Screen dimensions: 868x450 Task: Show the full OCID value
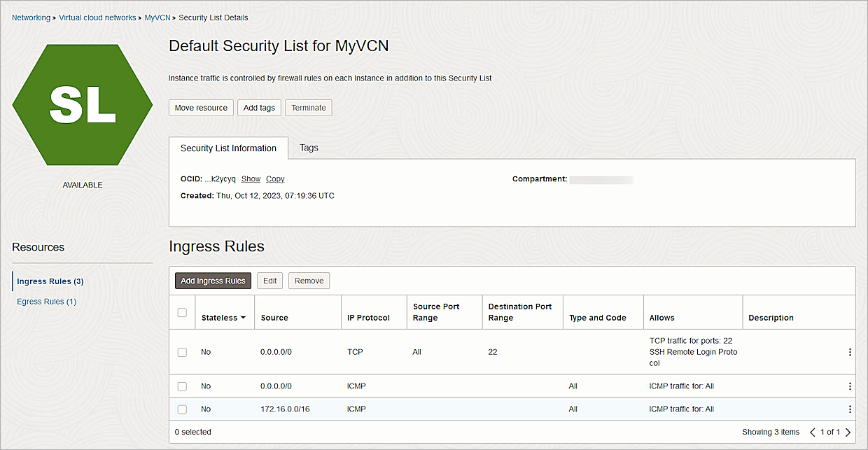point(251,178)
